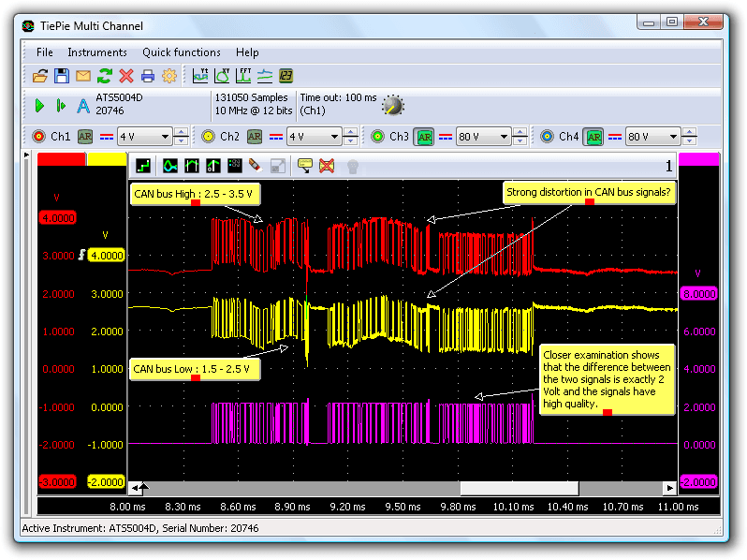
Task: Click the magenta 8.0000 axis value
Action: pos(699,294)
